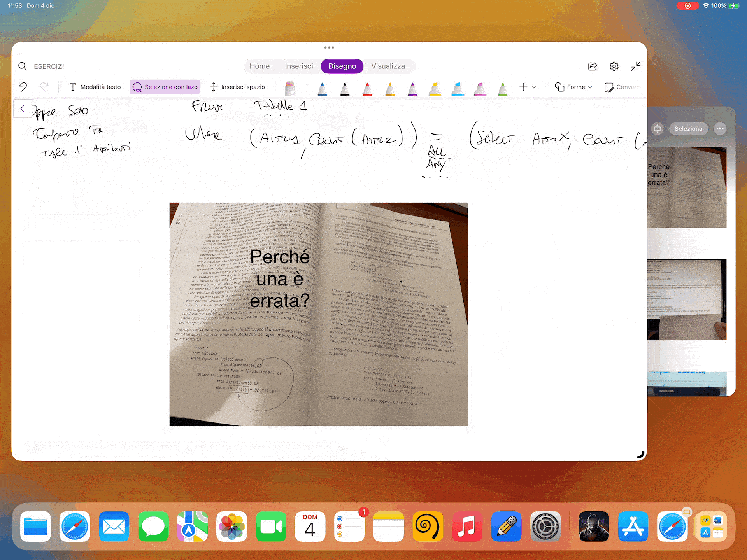This screenshot has height=560, width=747.
Task: Expand the Forme dropdown
Action: [x=574, y=87]
